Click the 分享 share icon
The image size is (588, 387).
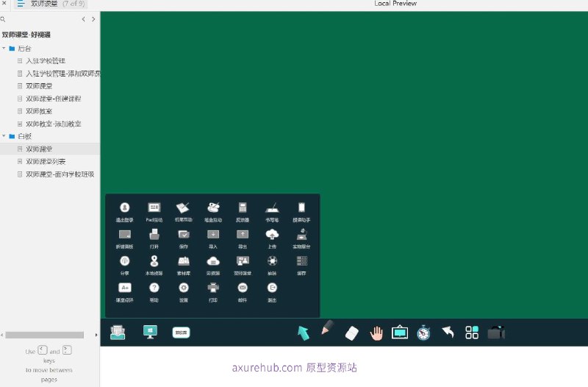(x=124, y=261)
